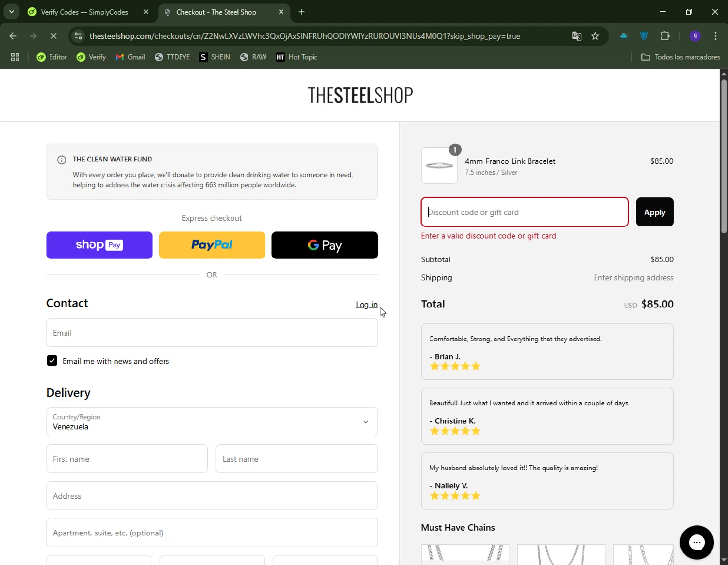The width and height of the screenshot is (728, 565).
Task: Click Nallely V. review stars
Action: [455, 496]
